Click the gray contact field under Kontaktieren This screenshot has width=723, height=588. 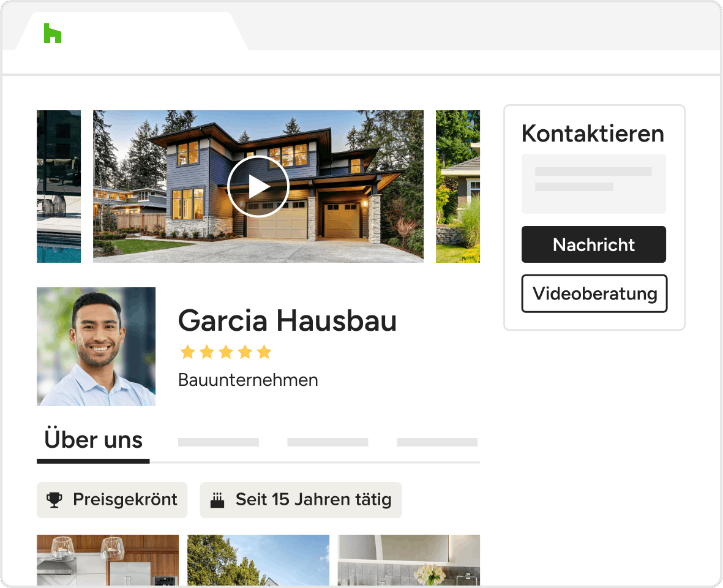click(x=593, y=184)
